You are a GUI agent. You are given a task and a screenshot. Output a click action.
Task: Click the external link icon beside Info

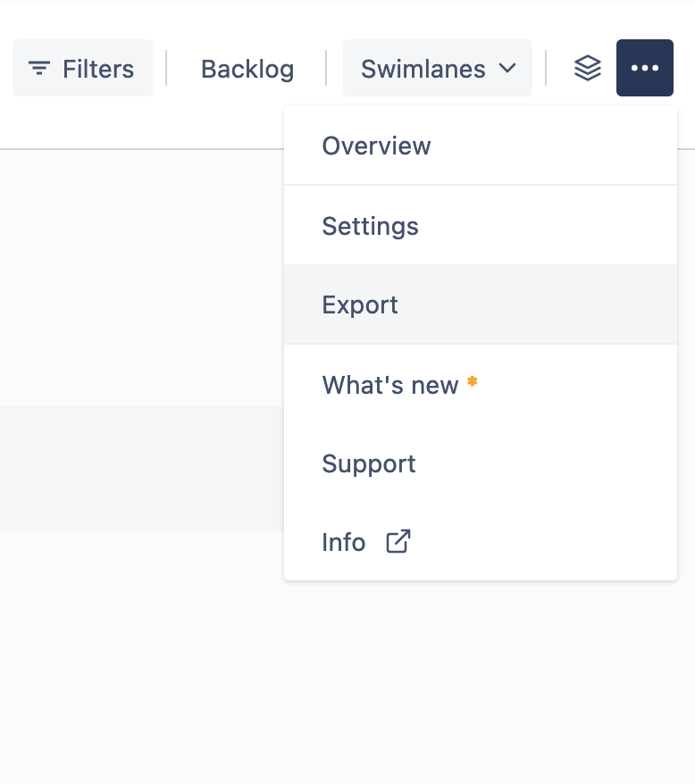[398, 541]
